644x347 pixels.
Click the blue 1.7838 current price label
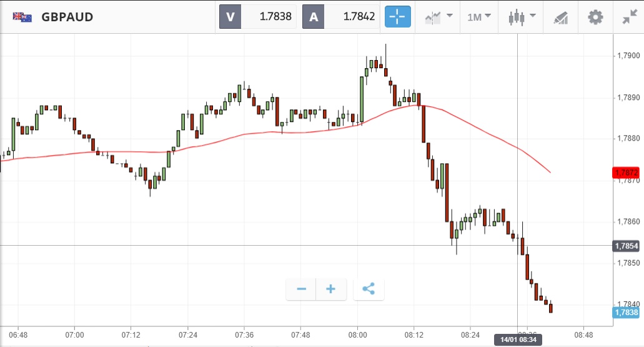click(x=627, y=312)
